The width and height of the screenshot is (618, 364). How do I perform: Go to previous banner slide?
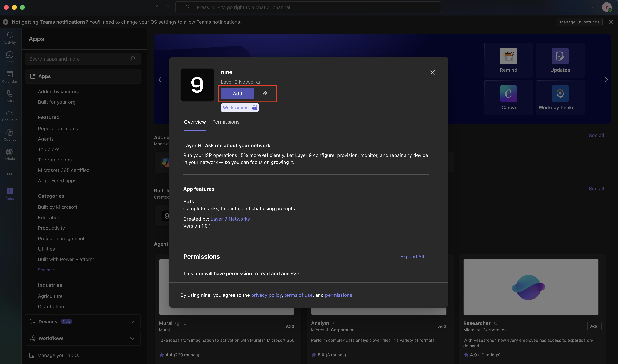160,80
